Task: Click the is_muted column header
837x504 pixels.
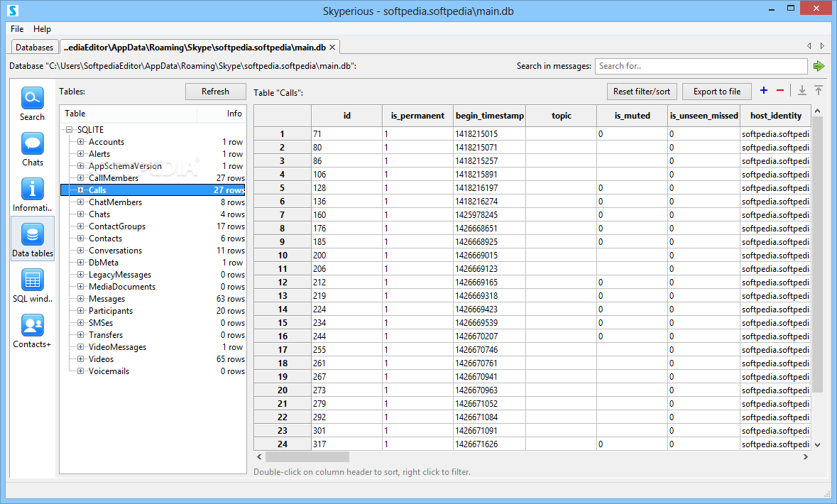Action: (x=632, y=116)
